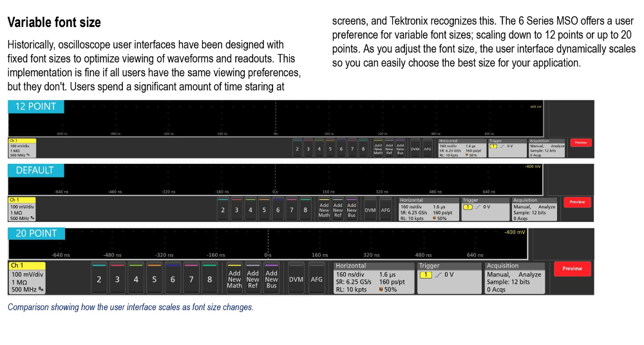Click '640 ns' label in 20 point graticule
Screen dimensions: 644x345
475,255
